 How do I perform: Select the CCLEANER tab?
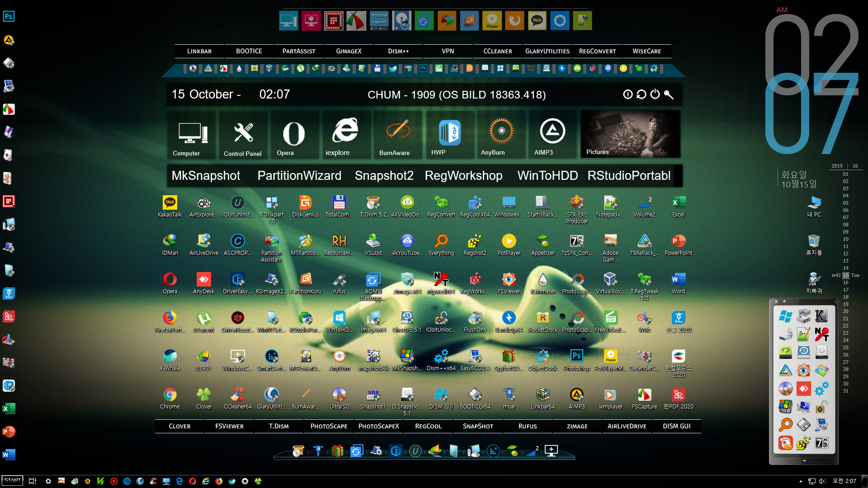(498, 51)
